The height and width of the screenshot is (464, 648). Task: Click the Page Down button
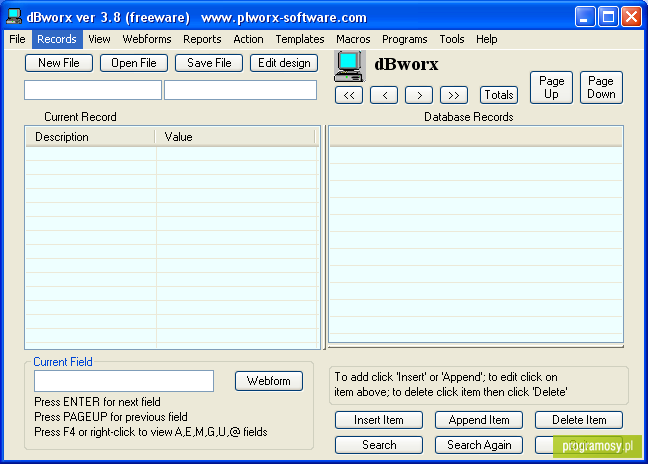coord(601,87)
